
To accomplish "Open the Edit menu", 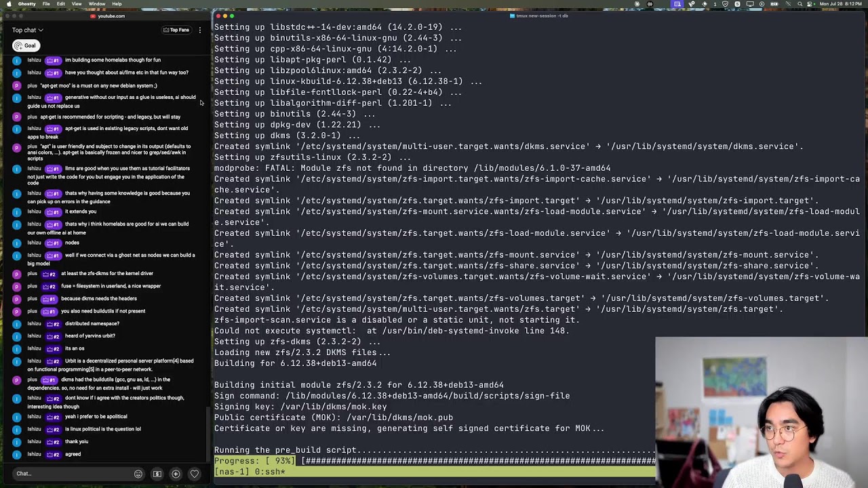I will click(x=61, y=4).
